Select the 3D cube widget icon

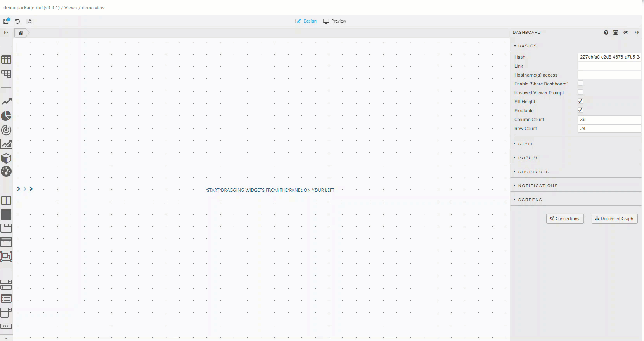coord(6,158)
